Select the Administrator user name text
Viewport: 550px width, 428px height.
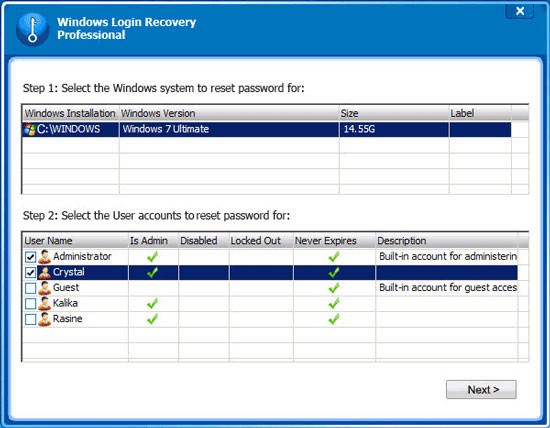point(82,256)
